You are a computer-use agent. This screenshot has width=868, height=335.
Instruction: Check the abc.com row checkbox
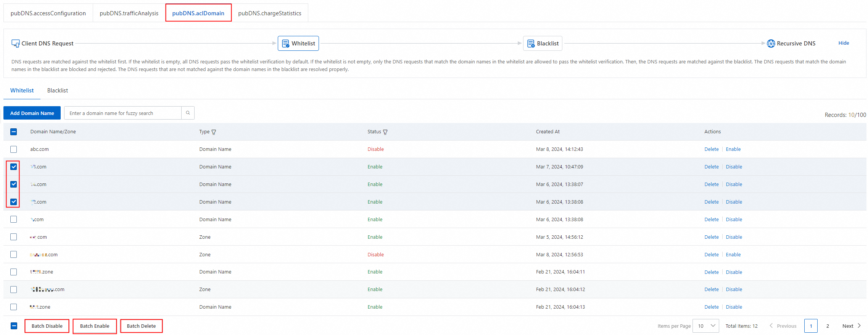[14, 149]
